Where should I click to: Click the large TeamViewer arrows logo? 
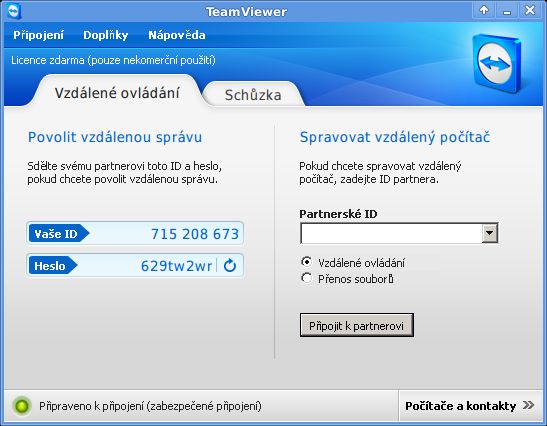(497, 63)
